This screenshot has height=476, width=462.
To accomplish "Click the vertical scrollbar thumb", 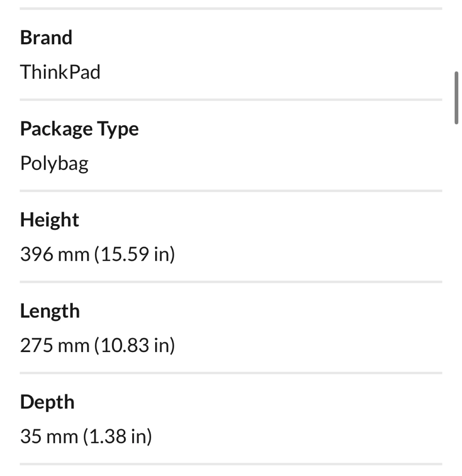I will coord(456,98).
